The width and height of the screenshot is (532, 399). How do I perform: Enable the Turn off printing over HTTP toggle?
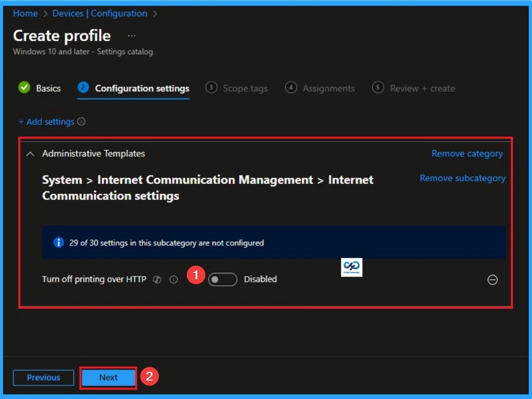coord(222,279)
